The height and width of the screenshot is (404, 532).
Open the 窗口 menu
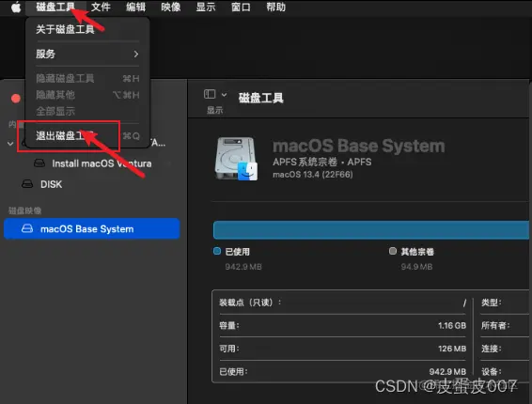pyautogui.click(x=241, y=7)
